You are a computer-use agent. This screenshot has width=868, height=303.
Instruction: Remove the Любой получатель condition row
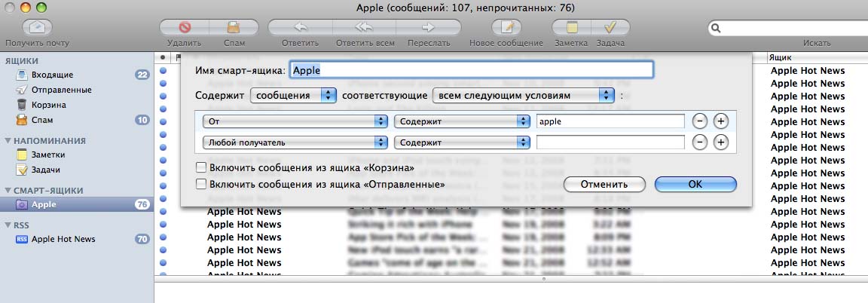pyautogui.click(x=700, y=142)
